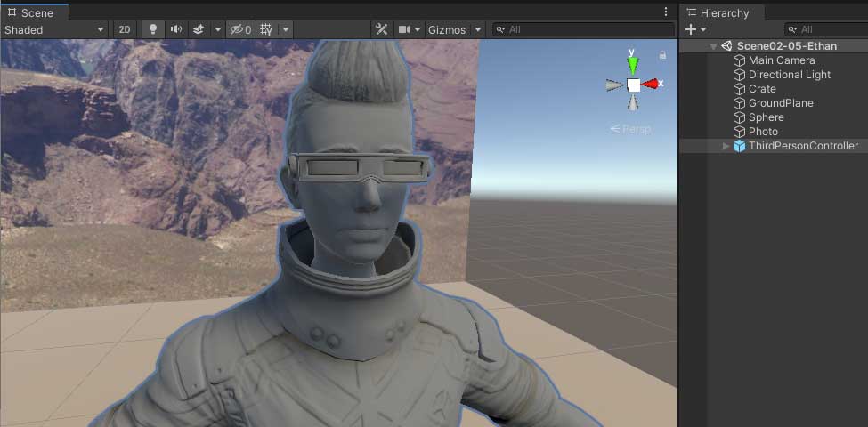Viewport: 868px width, 427px height.
Task: Click Scene view search field
Action: (583, 30)
